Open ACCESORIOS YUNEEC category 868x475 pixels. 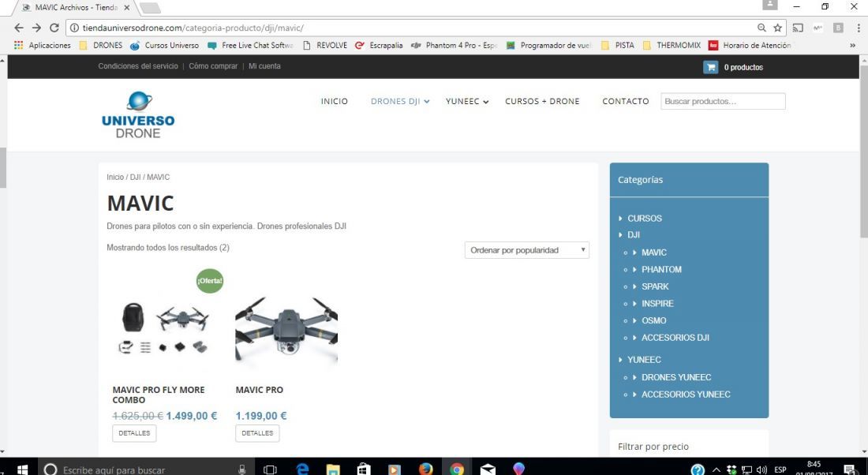point(686,395)
